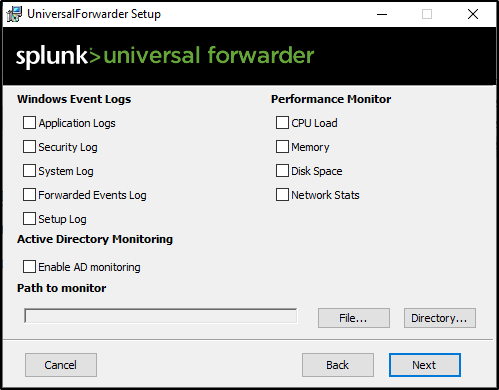
Task: Open the File... browse dialog
Action: coord(354,318)
